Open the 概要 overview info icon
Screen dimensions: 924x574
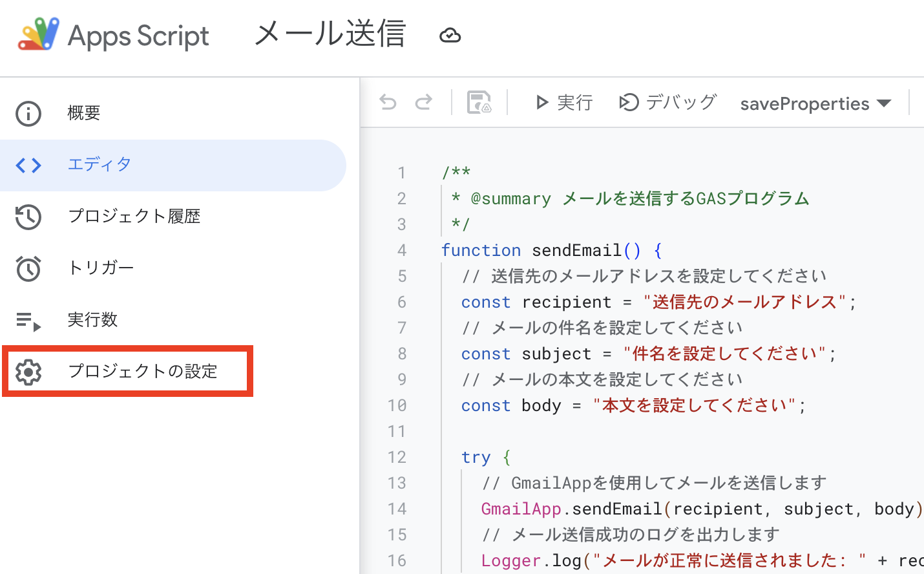(x=28, y=114)
